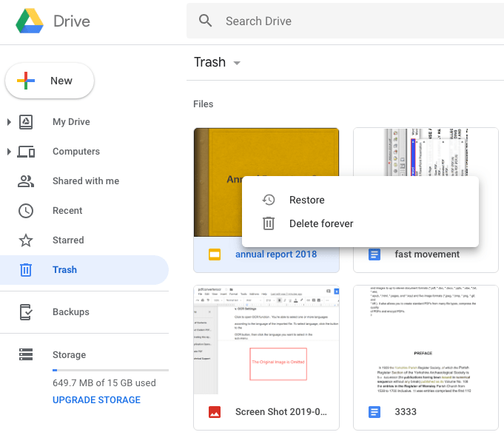Select the 3333 document thumbnail
The image size is (504, 435).
coord(426,340)
